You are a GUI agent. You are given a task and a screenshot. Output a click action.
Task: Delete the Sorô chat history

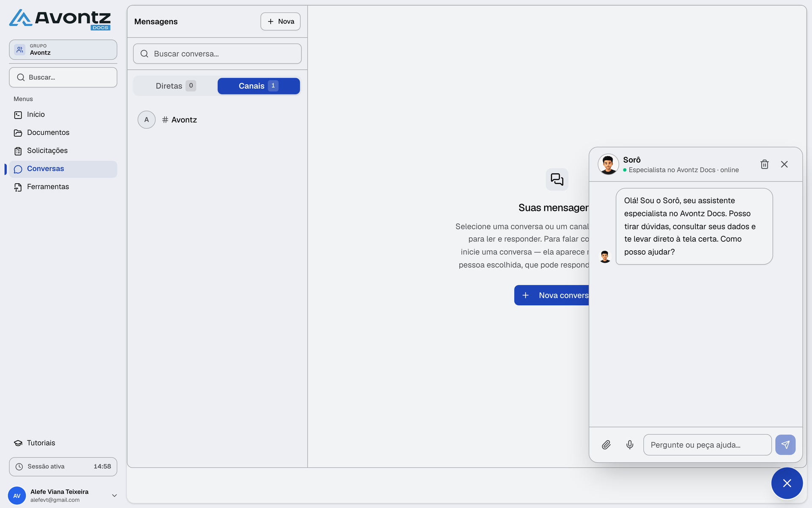pos(765,164)
